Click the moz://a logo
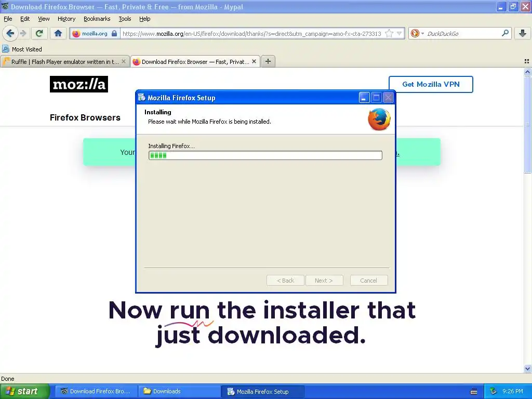 tap(79, 84)
